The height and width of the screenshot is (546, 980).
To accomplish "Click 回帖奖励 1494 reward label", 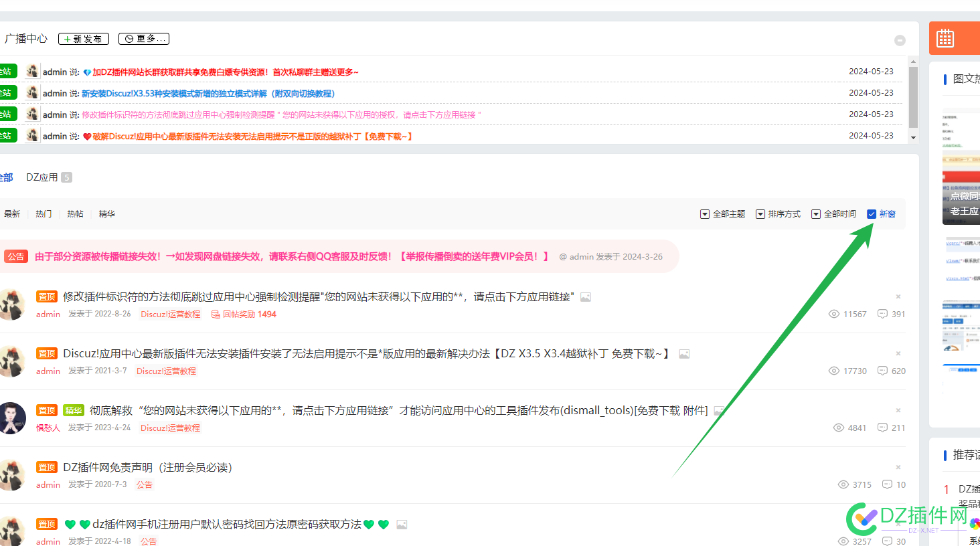I will tap(244, 314).
